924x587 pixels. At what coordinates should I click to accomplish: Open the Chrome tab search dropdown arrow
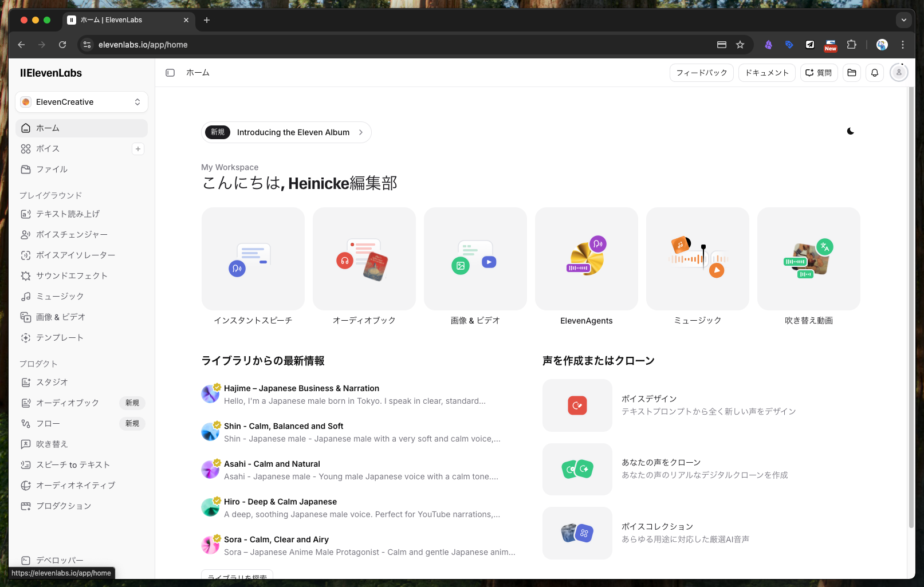tap(903, 20)
